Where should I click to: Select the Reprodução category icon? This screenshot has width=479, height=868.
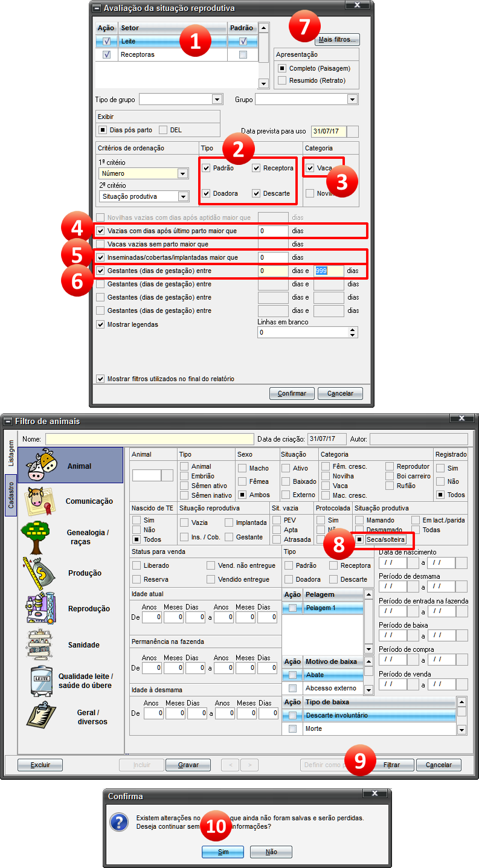point(40,608)
